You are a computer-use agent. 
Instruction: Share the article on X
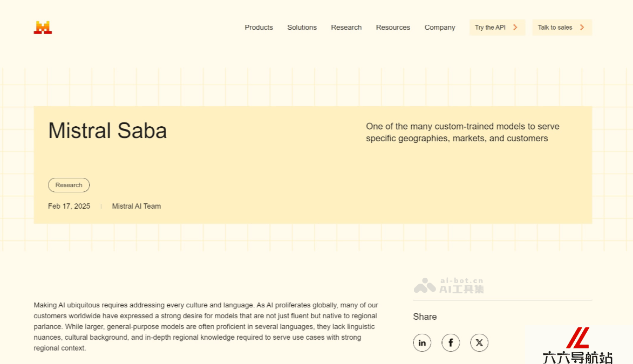pos(479,342)
